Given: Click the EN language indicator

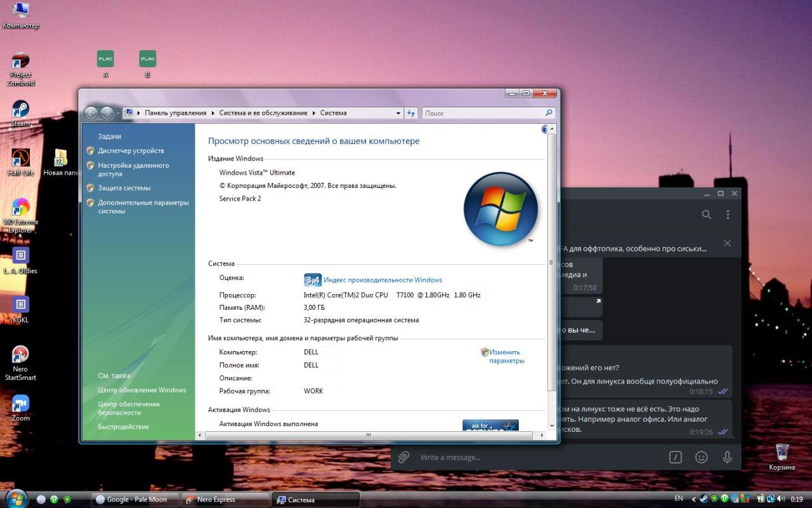Looking at the screenshot, I should pos(679,498).
